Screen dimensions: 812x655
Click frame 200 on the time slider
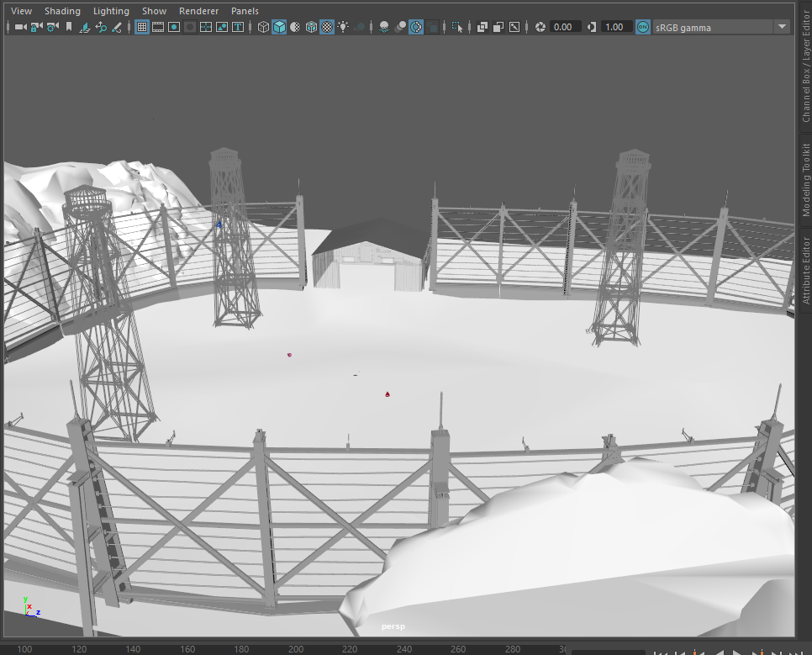296,649
